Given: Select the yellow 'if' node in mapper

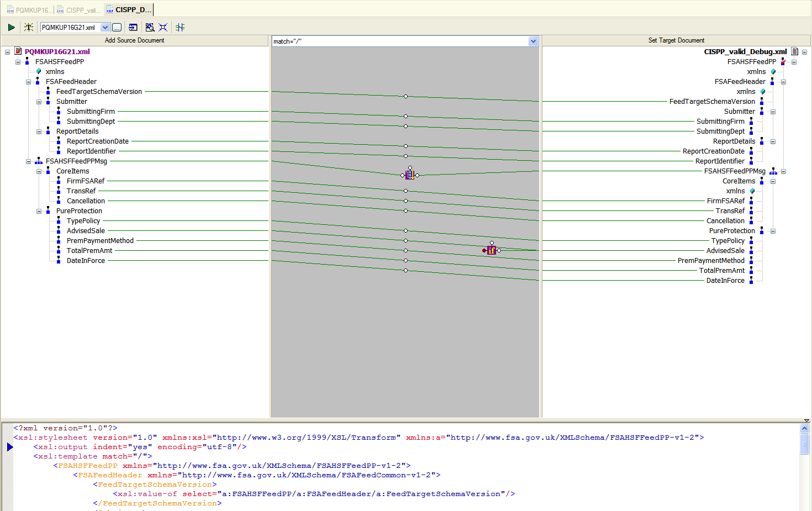Looking at the screenshot, I should (x=491, y=250).
